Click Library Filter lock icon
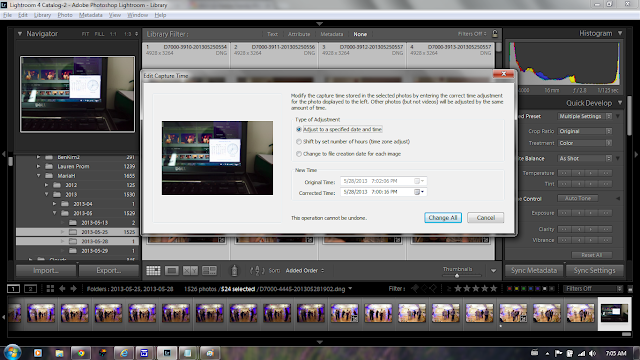640x360 pixels. [495, 34]
